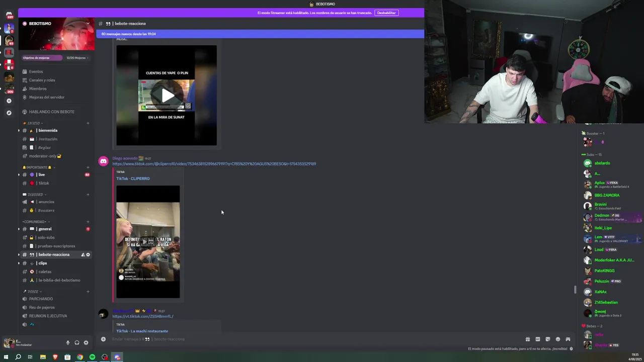Image resolution: width=644 pixels, height=362 pixels.
Task: Open the cliperro10 TikTok URL link
Action: coord(214,164)
